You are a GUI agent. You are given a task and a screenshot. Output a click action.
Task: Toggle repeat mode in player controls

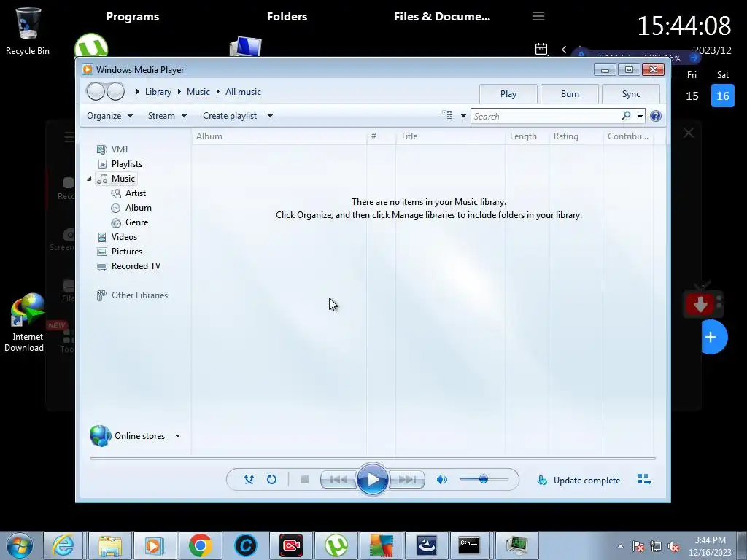pyautogui.click(x=271, y=480)
